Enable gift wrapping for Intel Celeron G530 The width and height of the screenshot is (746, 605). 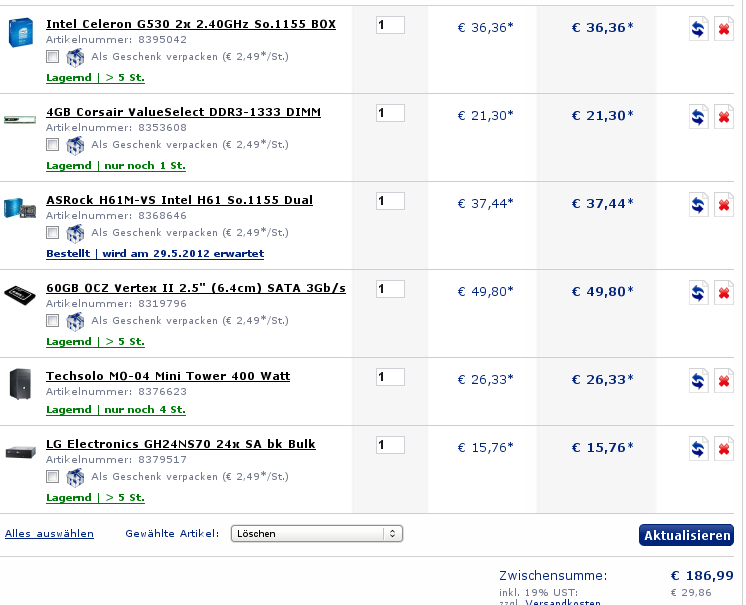point(52,57)
